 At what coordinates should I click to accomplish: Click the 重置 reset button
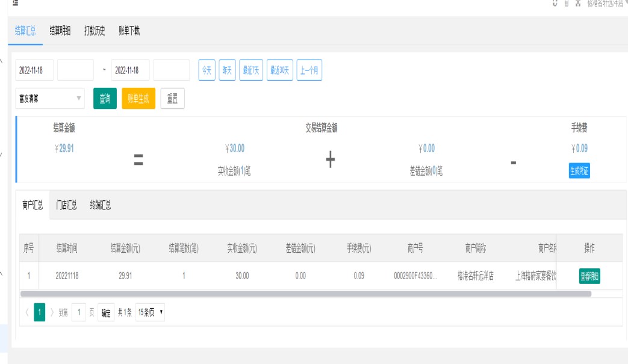pos(172,99)
